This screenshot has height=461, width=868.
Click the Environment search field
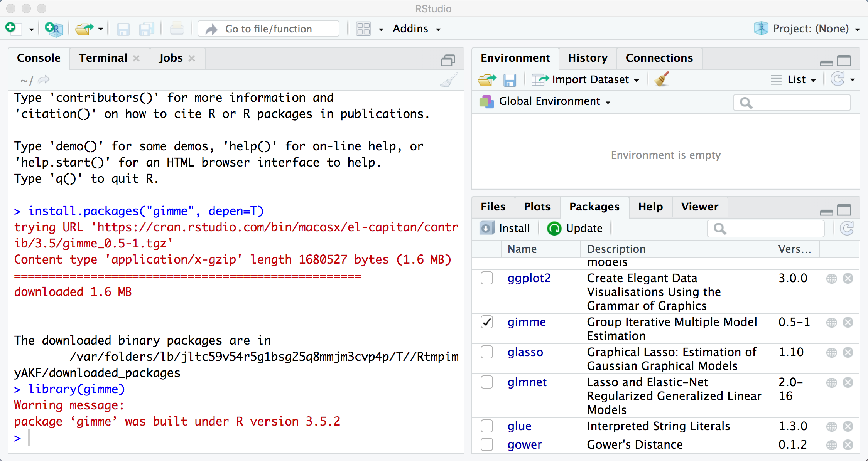pyautogui.click(x=792, y=103)
